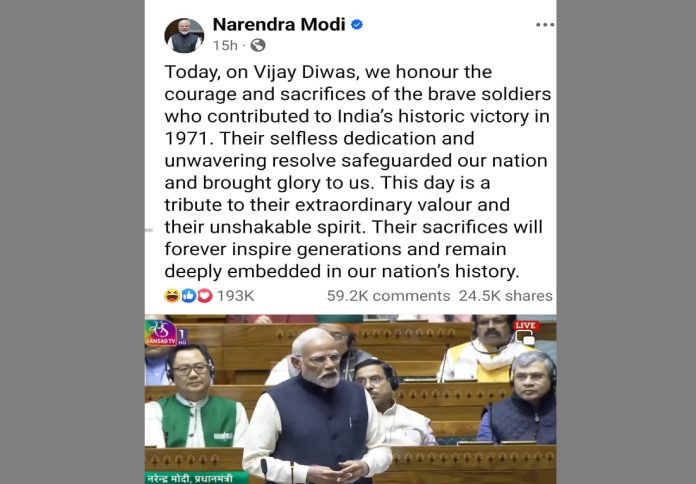Click the red LIVE badge on video
Image resolution: width=696 pixels, height=484 pixels.
(x=526, y=325)
